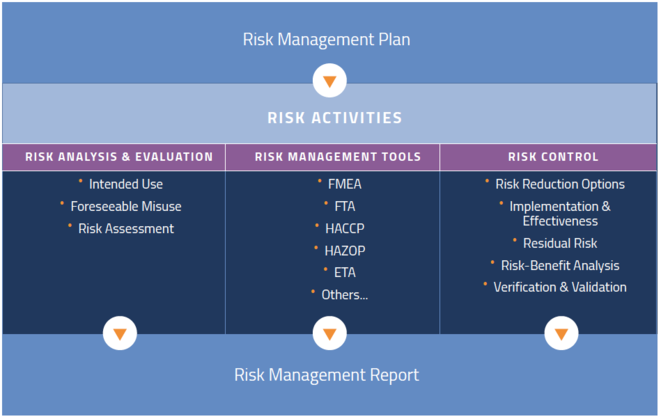Click the Intended Use bullet item
661x419 pixels.
click(x=125, y=184)
